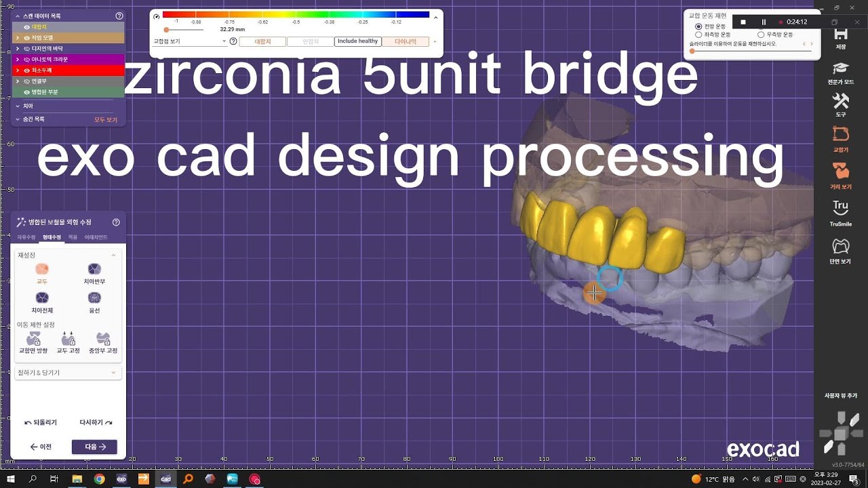
Task: Click the gauge icon left of color scale
Action: coord(157,16)
